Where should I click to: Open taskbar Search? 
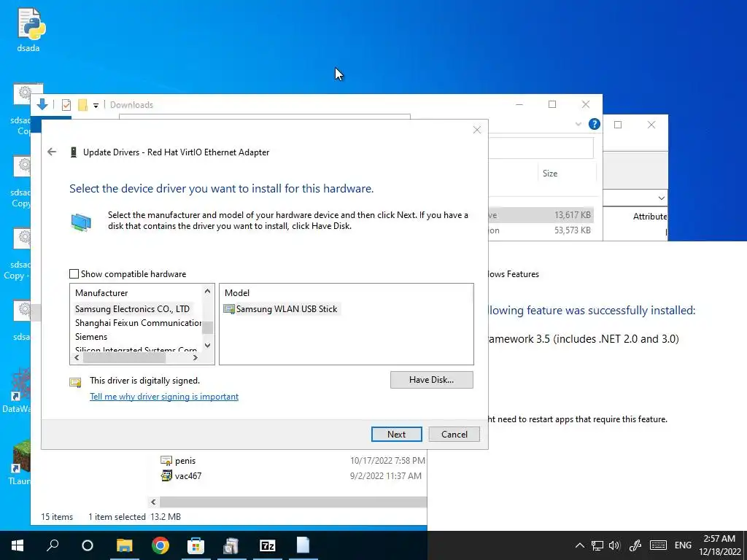coord(53,545)
